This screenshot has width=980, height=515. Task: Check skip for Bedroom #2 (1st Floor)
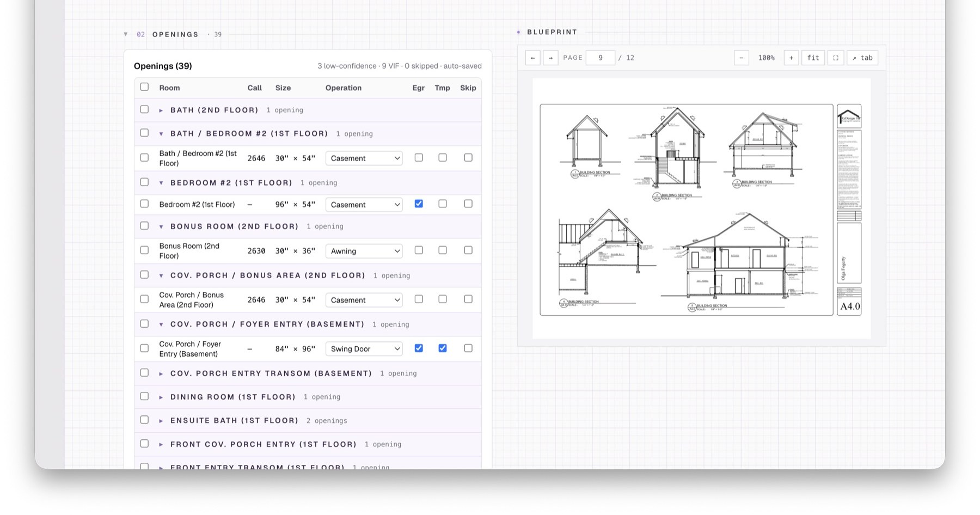click(468, 204)
